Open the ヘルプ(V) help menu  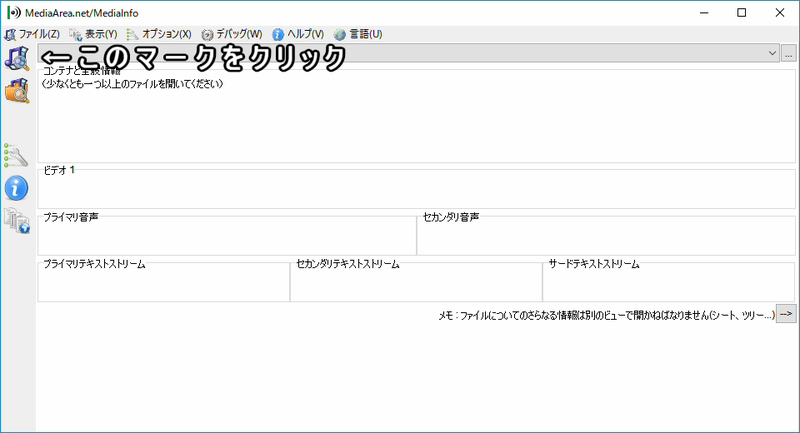[x=298, y=34]
